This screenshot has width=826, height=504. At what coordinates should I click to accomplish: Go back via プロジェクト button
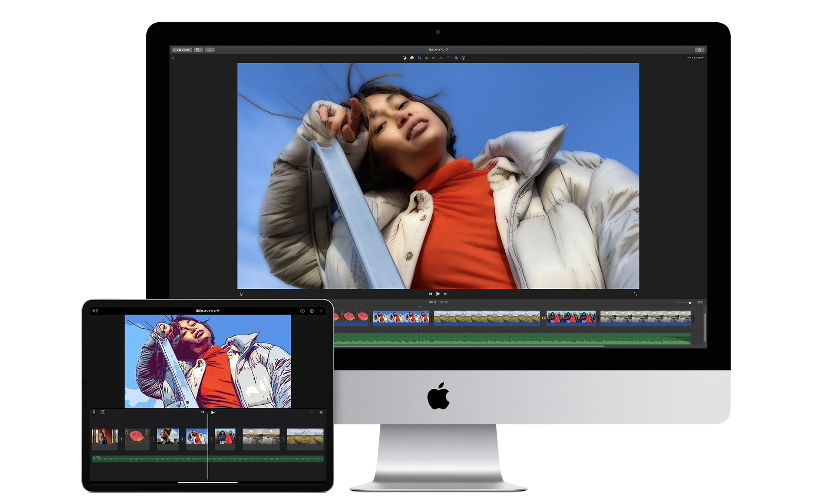(182, 50)
